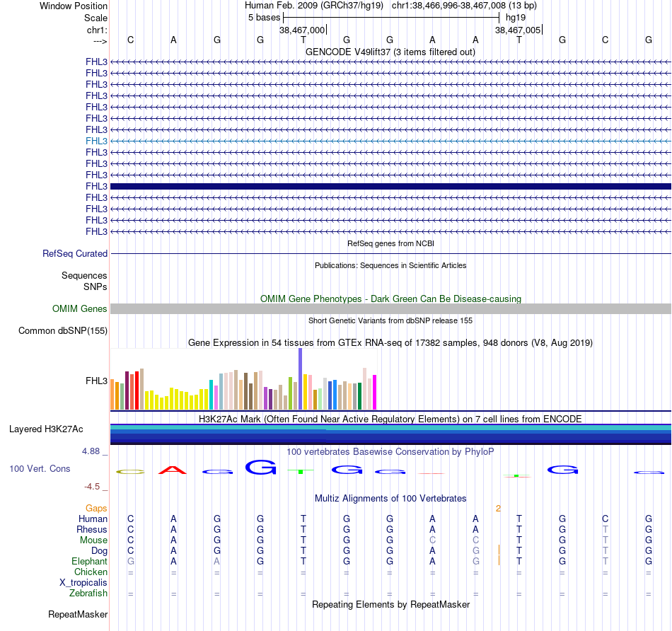This screenshot has height=631, width=672.
Task: Open Multiz Alignments of 100 Vertebrates title
Action: point(390,498)
